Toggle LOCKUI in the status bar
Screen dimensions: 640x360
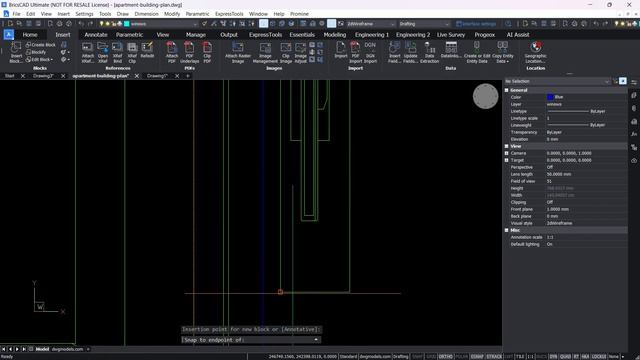point(599,356)
